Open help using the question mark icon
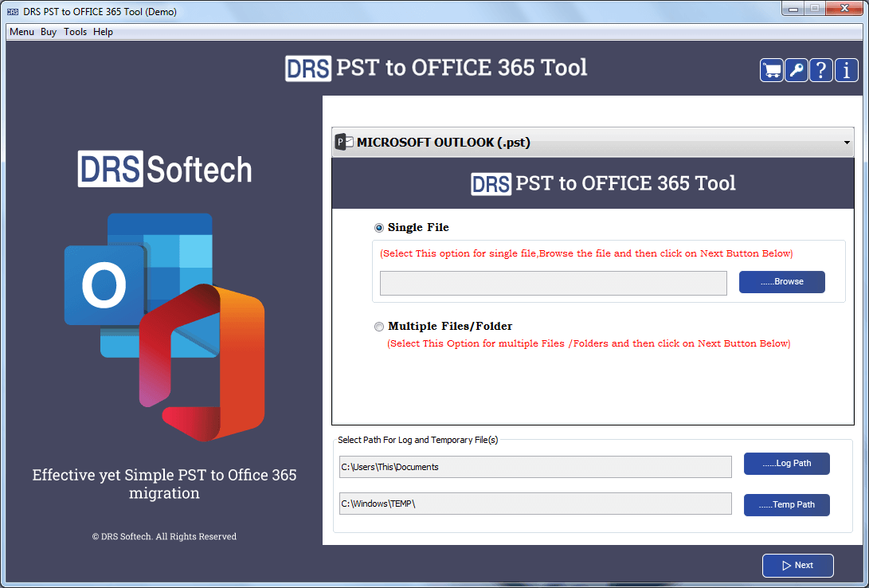 pyautogui.click(x=820, y=70)
